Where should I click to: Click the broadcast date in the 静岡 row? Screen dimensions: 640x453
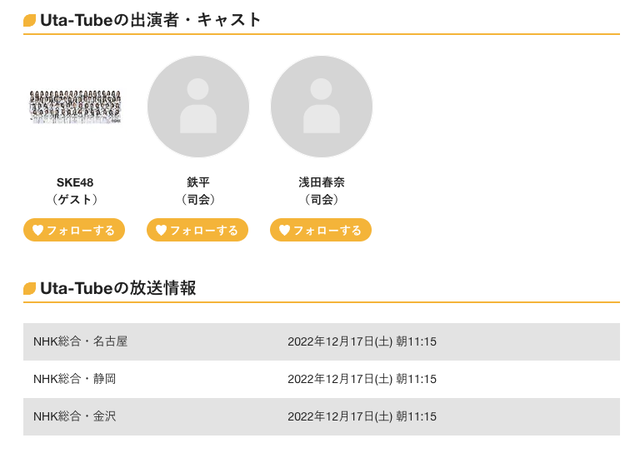(x=362, y=379)
